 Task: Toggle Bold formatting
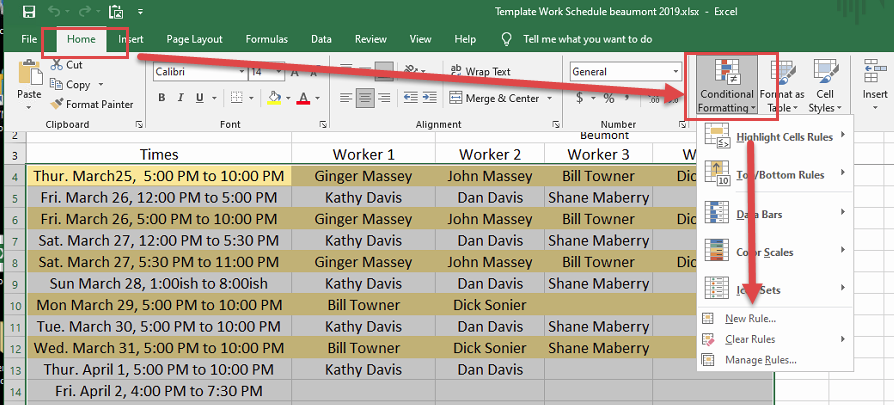(161, 98)
